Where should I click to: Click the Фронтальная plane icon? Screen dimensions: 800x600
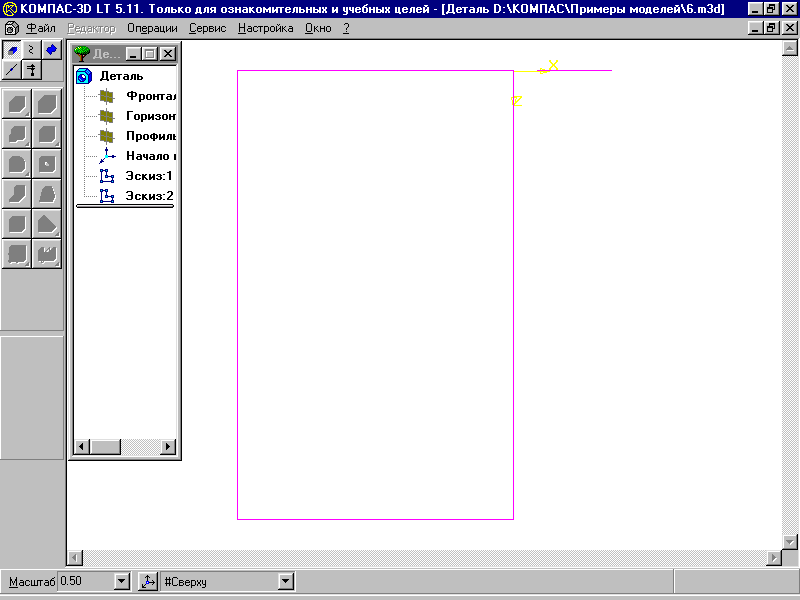[x=107, y=96]
